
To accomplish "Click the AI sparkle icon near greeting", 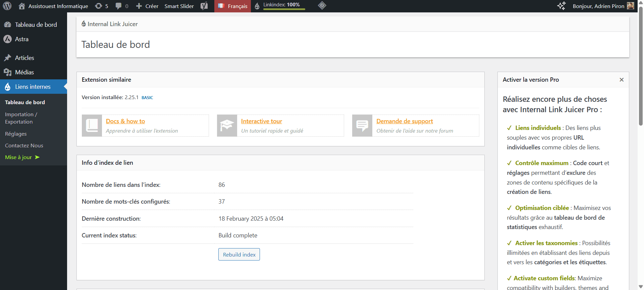I will pos(561,6).
